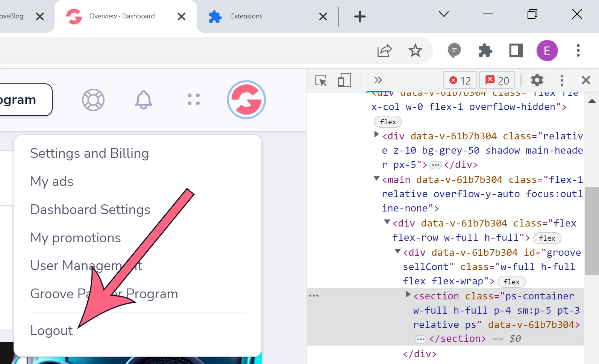This screenshot has height=364, width=599.
Task: Expand the main-header div node
Action: tap(376, 134)
